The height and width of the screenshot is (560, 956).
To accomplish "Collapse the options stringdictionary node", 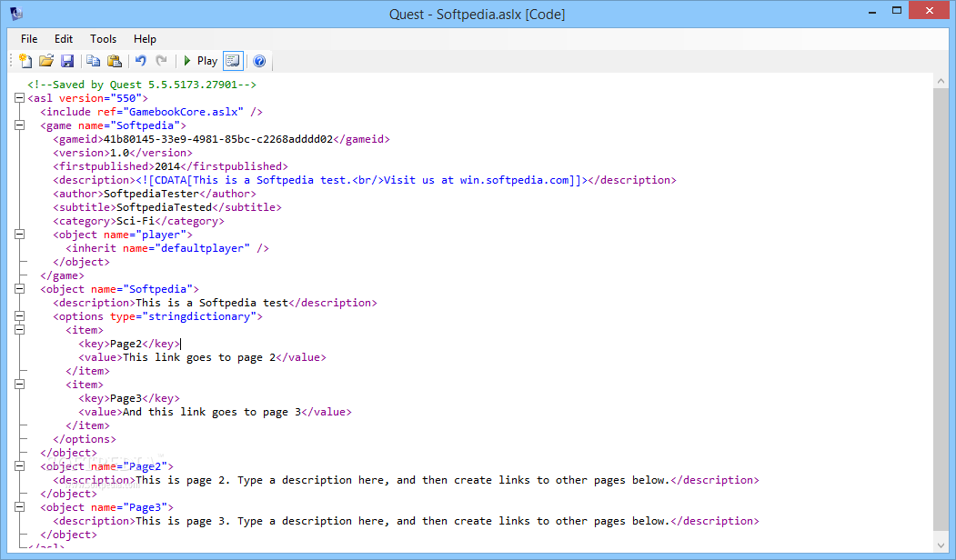I will click(19, 316).
